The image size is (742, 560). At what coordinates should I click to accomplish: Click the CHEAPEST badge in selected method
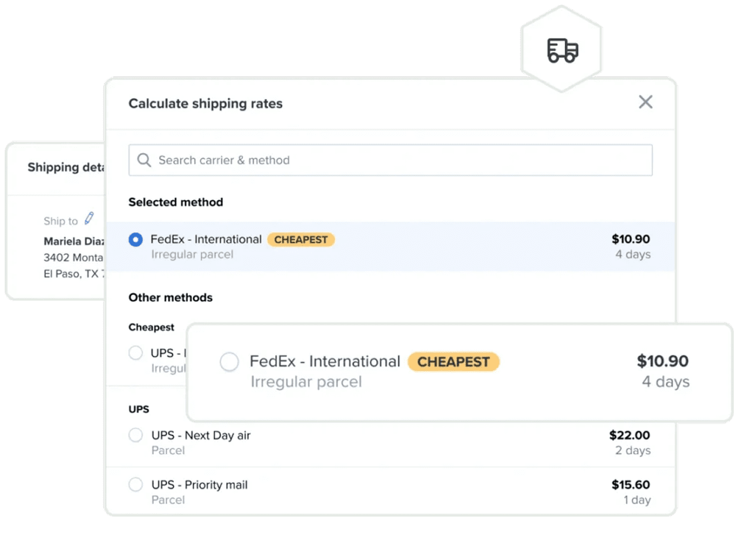pyautogui.click(x=301, y=239)
